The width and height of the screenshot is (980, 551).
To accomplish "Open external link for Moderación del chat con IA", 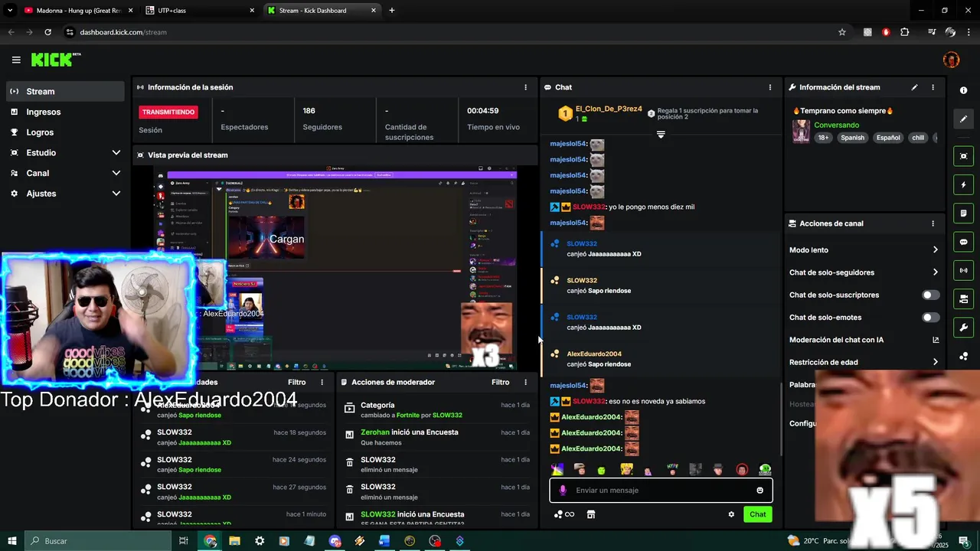I will (x=935, y=340).
